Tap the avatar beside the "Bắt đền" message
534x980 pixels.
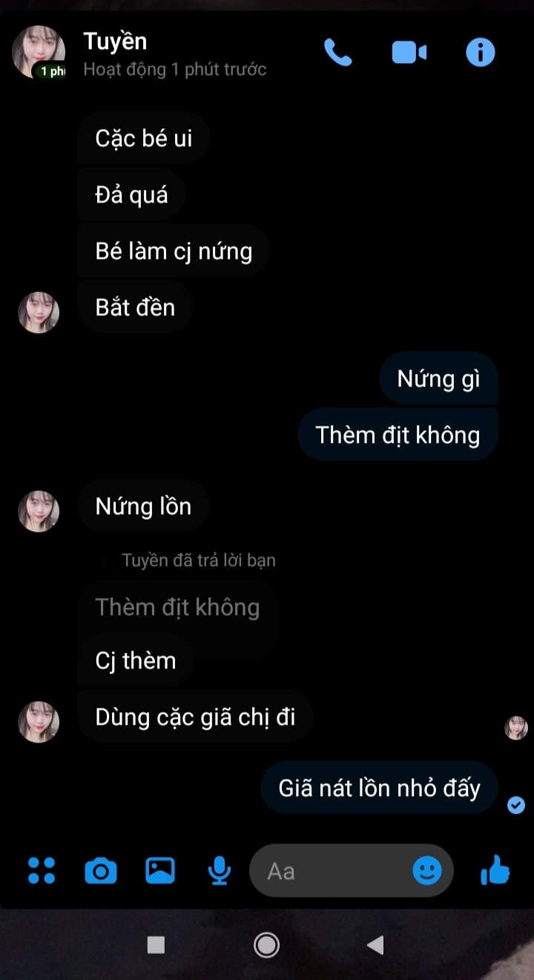click(39, 312)
